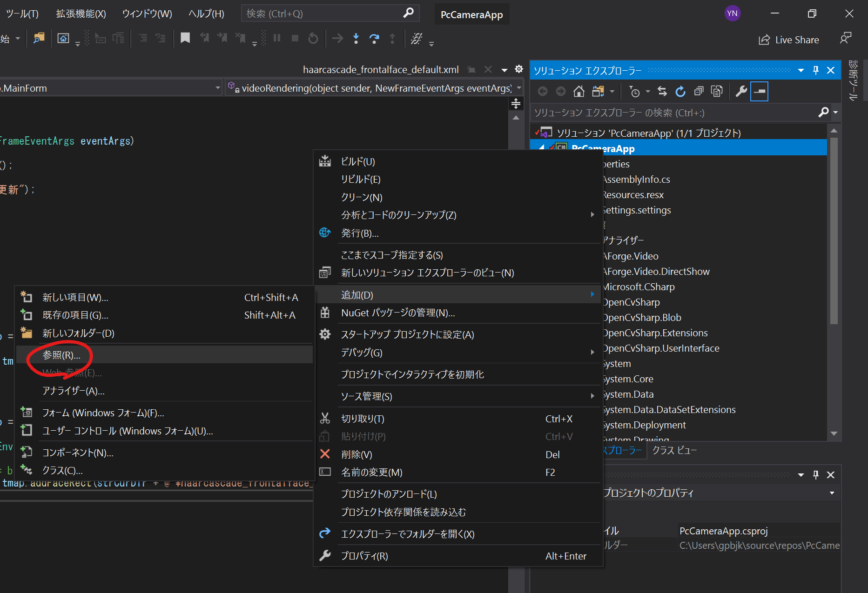Select 新しいフォルダー(D) in the submenu
Image resolution: width=868 pixels, height=593 pixels.
(x=165, y=333)
